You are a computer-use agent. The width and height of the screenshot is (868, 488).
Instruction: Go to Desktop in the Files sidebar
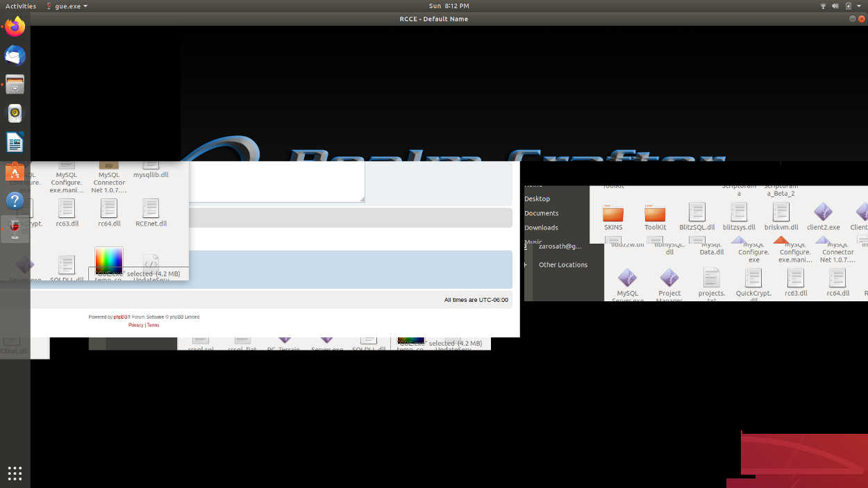[x=537, y=199]
